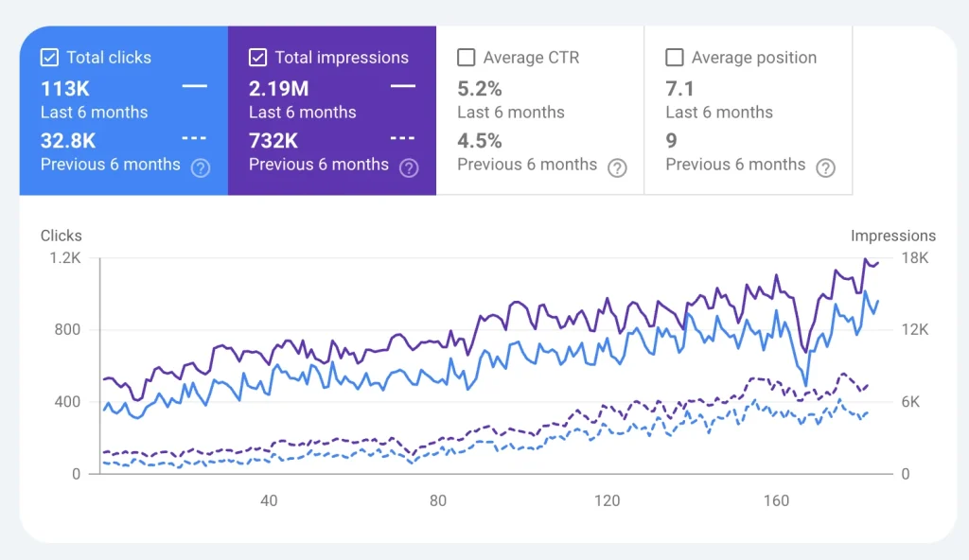Image resolution: width=969 pixels, height=560 pixels.
Task: Select the 2.19M total impressions value
Action: point(279,89)
